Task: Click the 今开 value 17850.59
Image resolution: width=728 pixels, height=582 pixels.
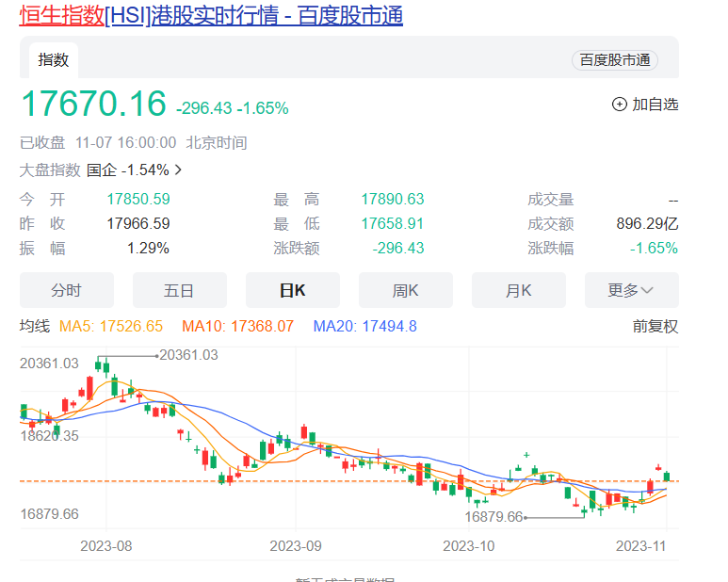Action: [x=138, y=199]
